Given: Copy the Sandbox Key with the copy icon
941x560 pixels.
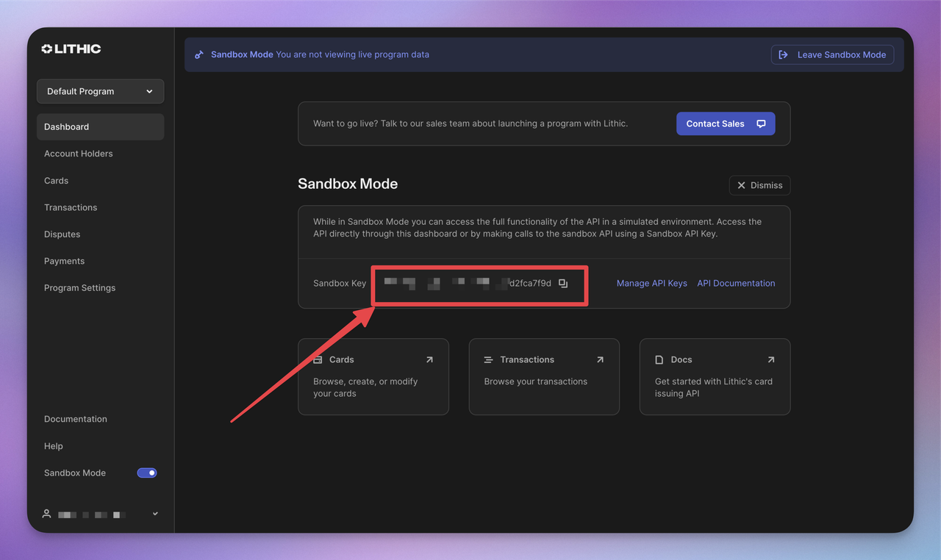Looking at the screenshot, I should [563, 283].
